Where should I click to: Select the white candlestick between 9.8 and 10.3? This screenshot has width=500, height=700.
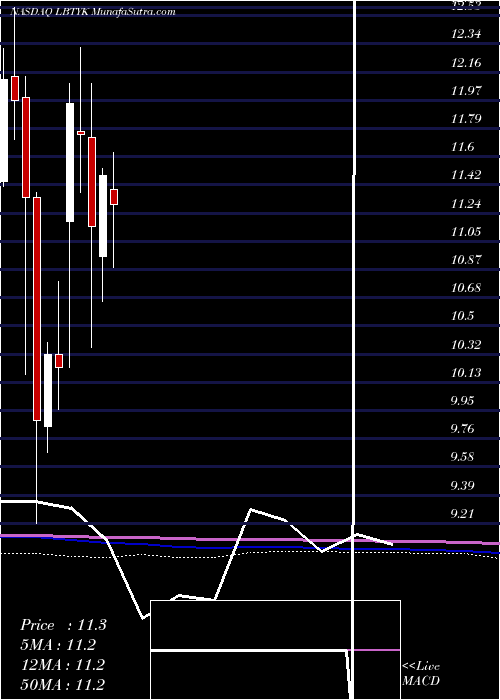coord(48,391)
